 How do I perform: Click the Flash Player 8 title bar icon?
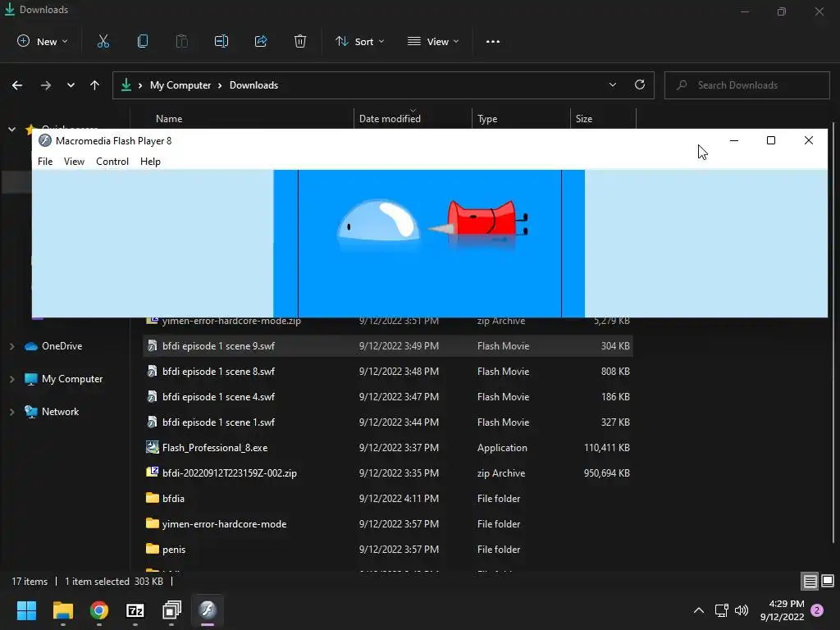click(x=45, y=141)
